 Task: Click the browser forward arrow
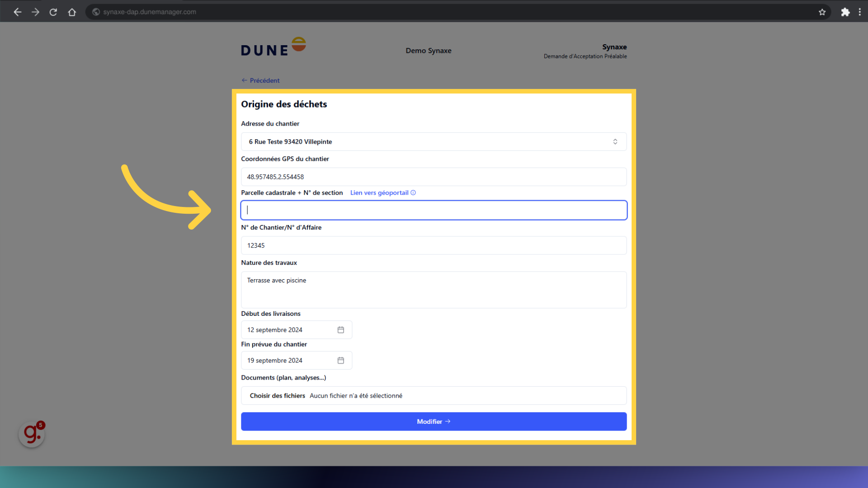tap(35, 12)
